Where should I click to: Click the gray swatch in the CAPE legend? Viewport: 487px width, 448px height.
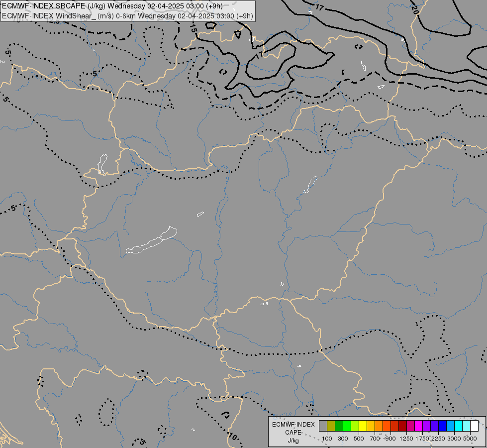coord(323,426)
